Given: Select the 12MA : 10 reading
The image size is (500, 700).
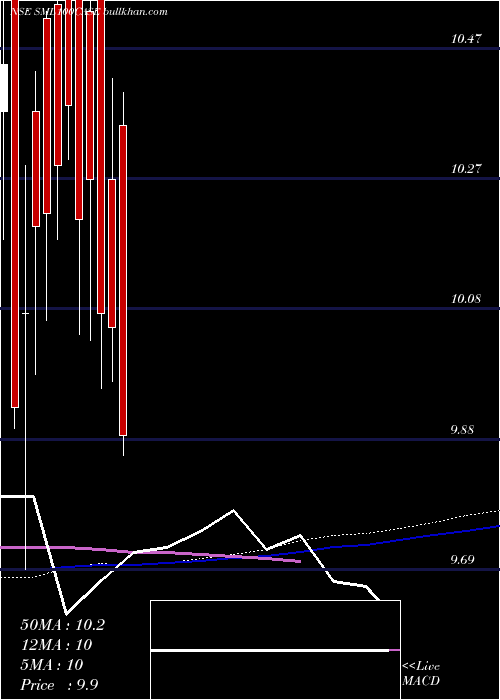Looking at the screenshot, I should pyautogui.click(x=56, y=645).
